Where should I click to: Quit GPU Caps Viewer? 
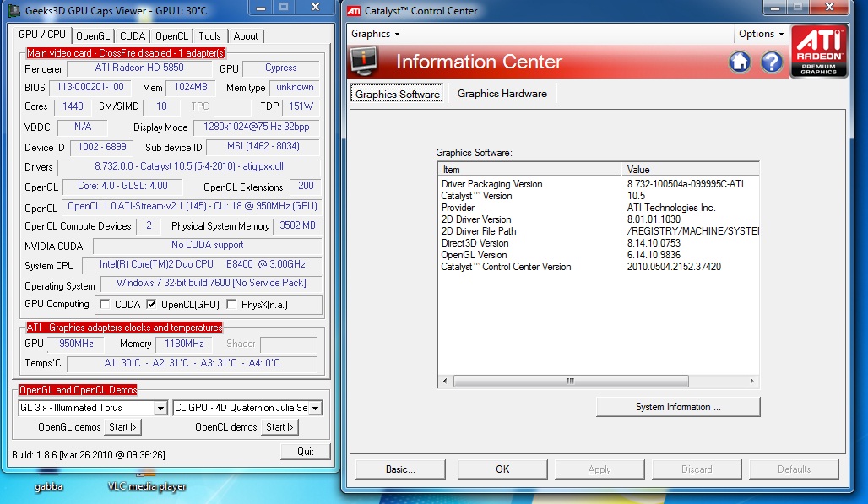pos(305,452)
